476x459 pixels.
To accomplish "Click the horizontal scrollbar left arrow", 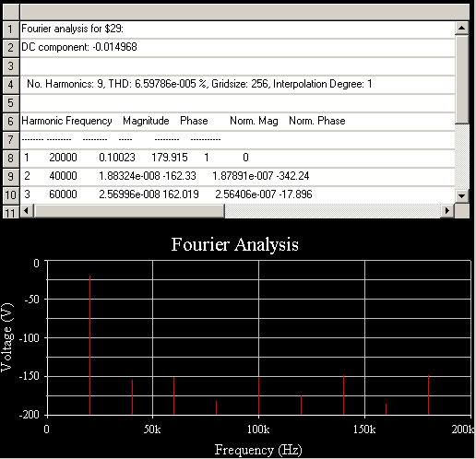I will click(x=27, y=211).
